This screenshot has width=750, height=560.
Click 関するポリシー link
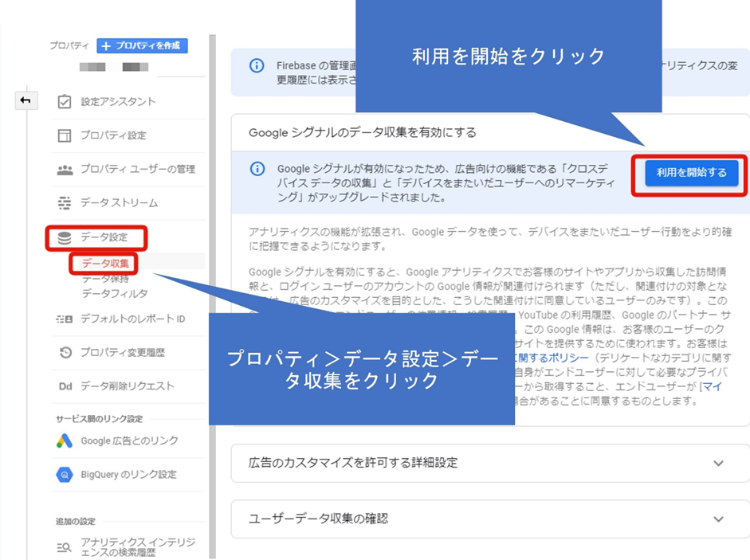click(551, 358)
